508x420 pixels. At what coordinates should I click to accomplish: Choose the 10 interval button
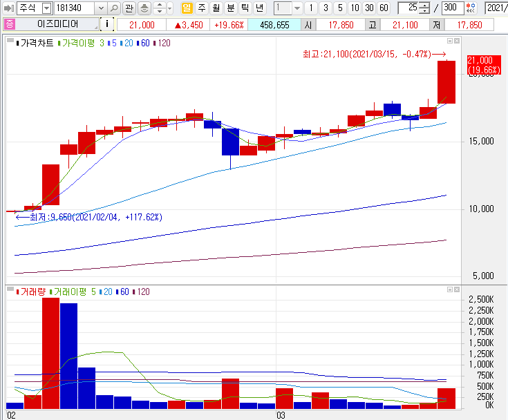tap(355, 8)
